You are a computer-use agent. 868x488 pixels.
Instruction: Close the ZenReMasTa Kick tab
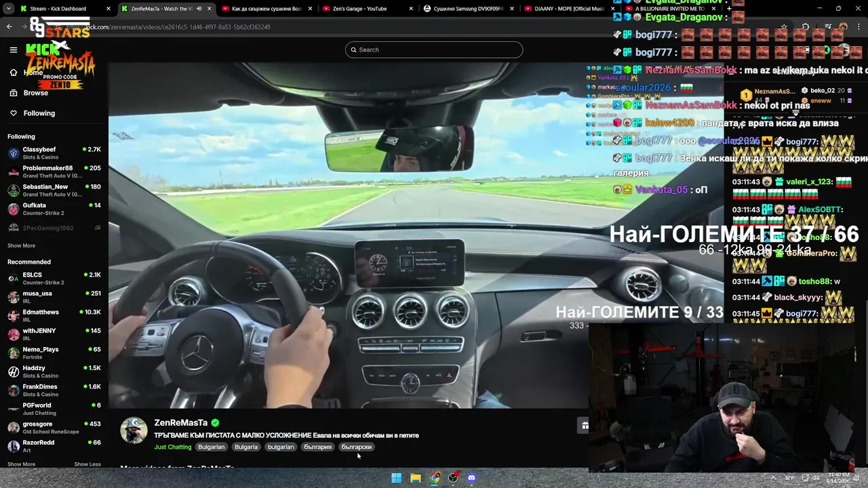(x=209, y=9)
